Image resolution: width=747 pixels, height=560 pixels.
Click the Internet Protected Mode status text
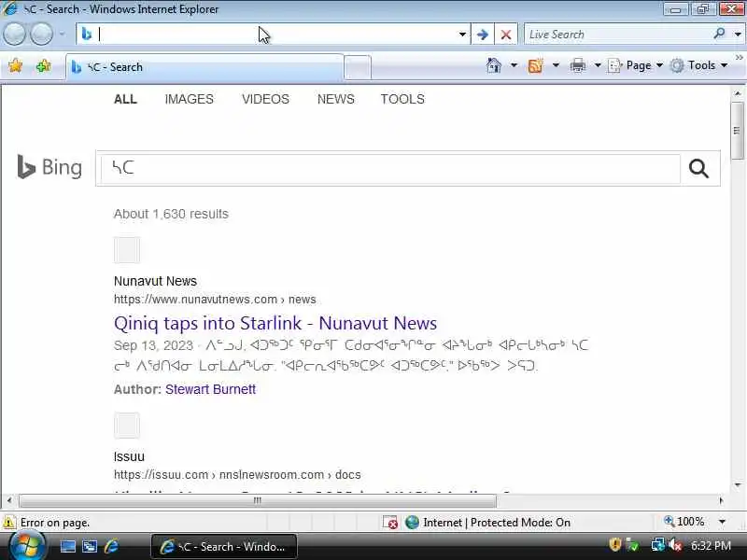497,523
